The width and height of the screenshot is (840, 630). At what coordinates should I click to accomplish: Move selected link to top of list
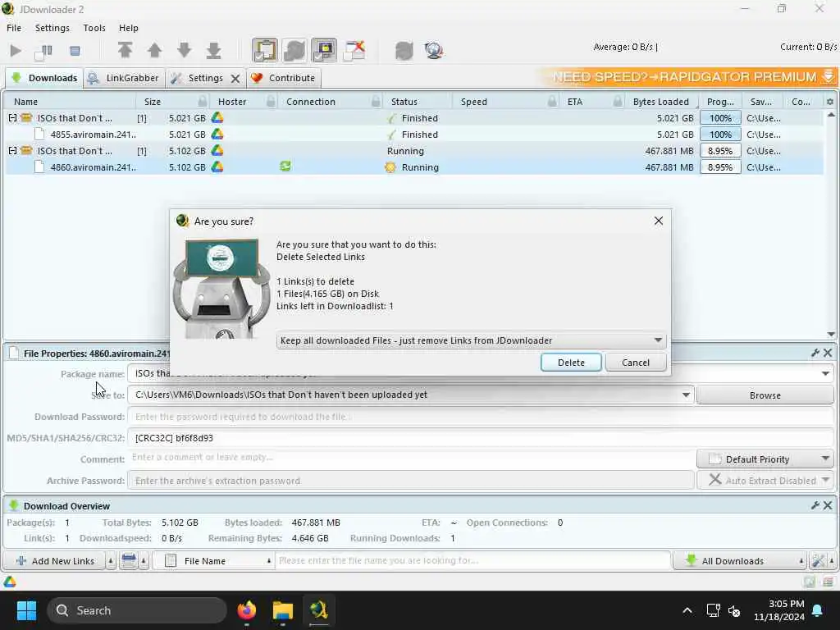click(125, 50)
